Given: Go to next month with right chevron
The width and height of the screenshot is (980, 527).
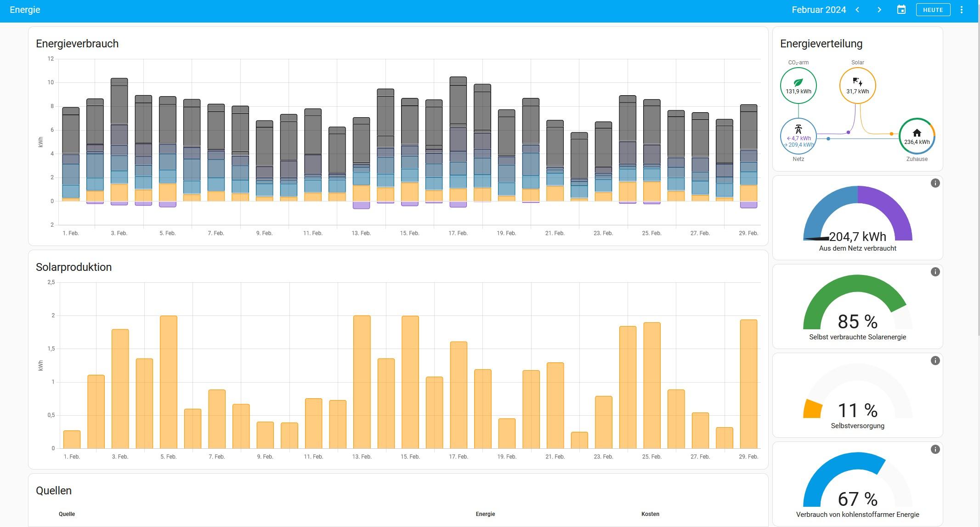Looking at the screenshot, I should click(879, 10).
